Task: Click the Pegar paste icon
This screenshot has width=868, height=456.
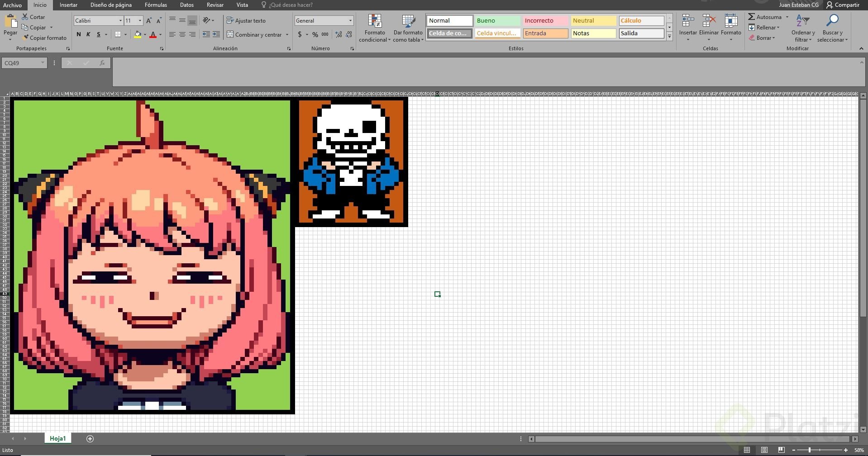Action: click(x=10, y=21)
